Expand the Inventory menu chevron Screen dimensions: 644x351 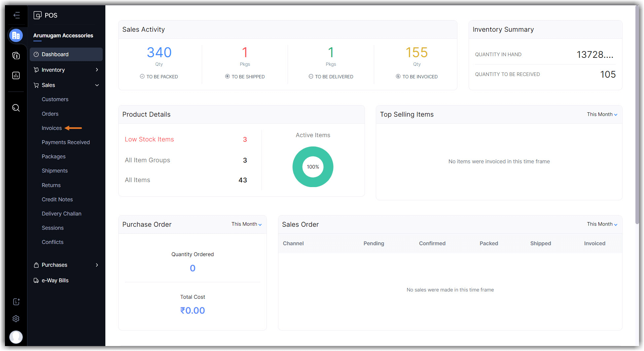click(x=97, y=70)
